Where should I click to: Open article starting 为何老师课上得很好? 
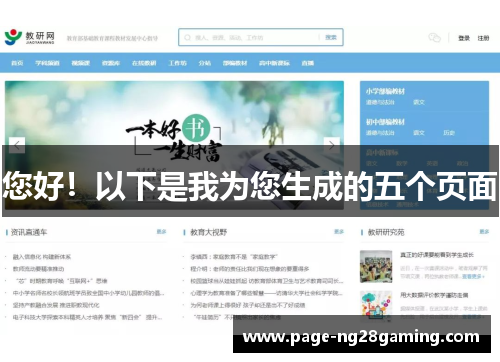(248, 305)
